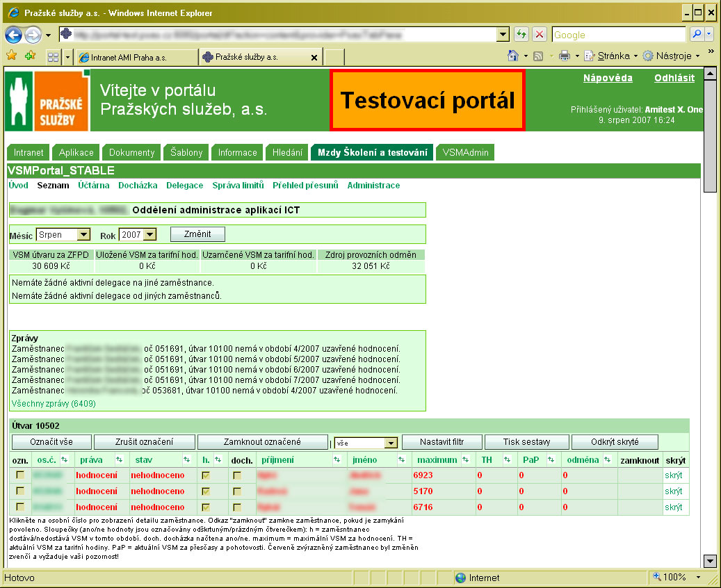This screenshot has height=588, width=721.
Task: Click the Add to Favorites star-plus icon
Action: (31, 56)
